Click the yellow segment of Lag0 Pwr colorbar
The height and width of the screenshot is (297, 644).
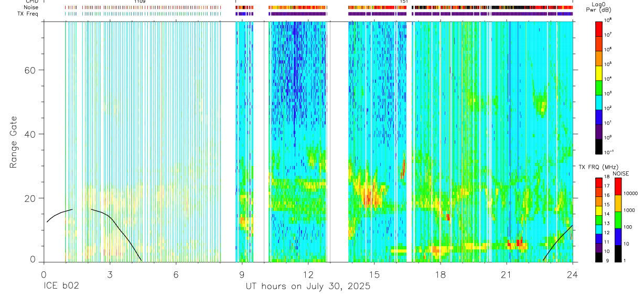click(598, 73)
